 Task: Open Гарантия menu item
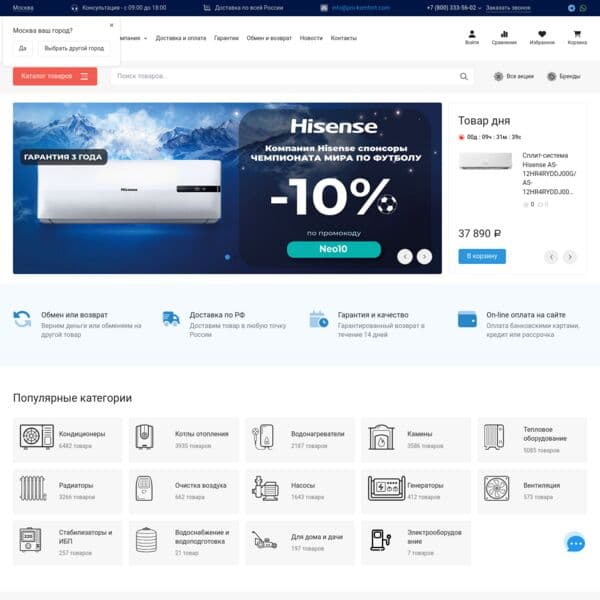pos(226,38)
